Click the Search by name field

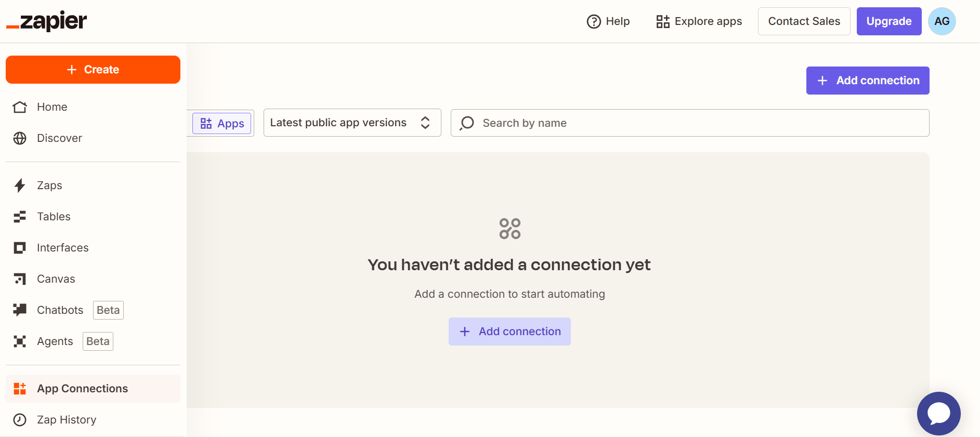click(697, 123)
